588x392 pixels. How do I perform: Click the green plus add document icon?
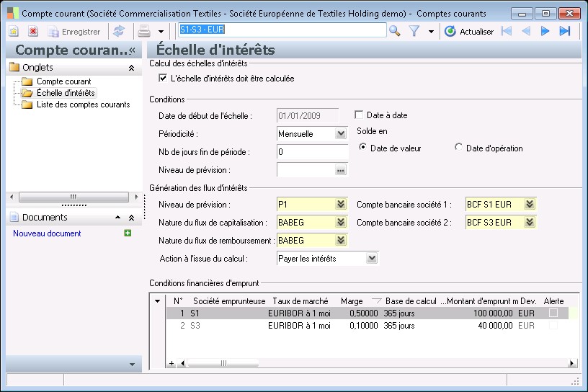pos(128,233)
